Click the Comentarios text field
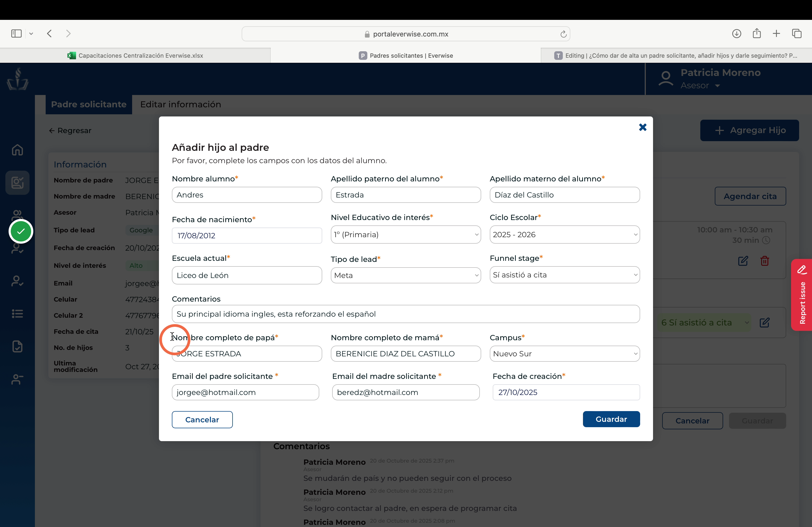Image resolution: width=812 pixels, height=527 pixels. (406, 314)
